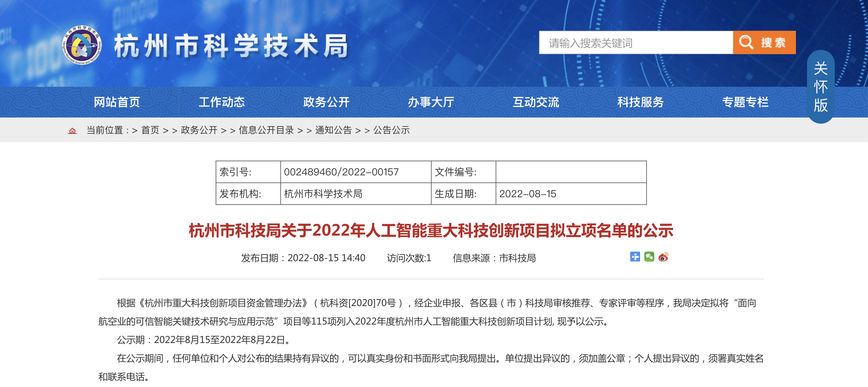Open 通知公告 from the breadcrumb
This screenshot has width=868, height=387.
pyautogui.click(x=333, y=131)
